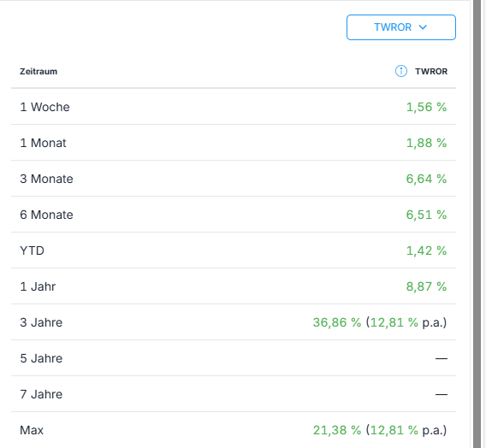Select the 1 Jahr row

(234, 286)
